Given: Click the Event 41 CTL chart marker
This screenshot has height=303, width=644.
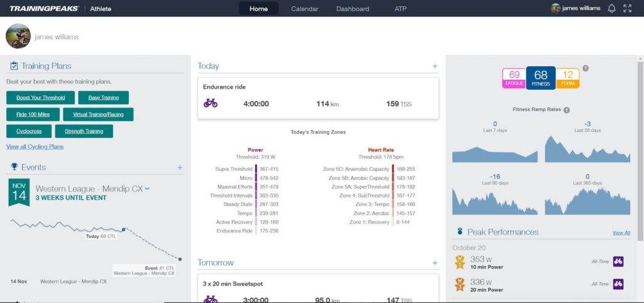Looking at the screenshot, I should coord(180,259).
